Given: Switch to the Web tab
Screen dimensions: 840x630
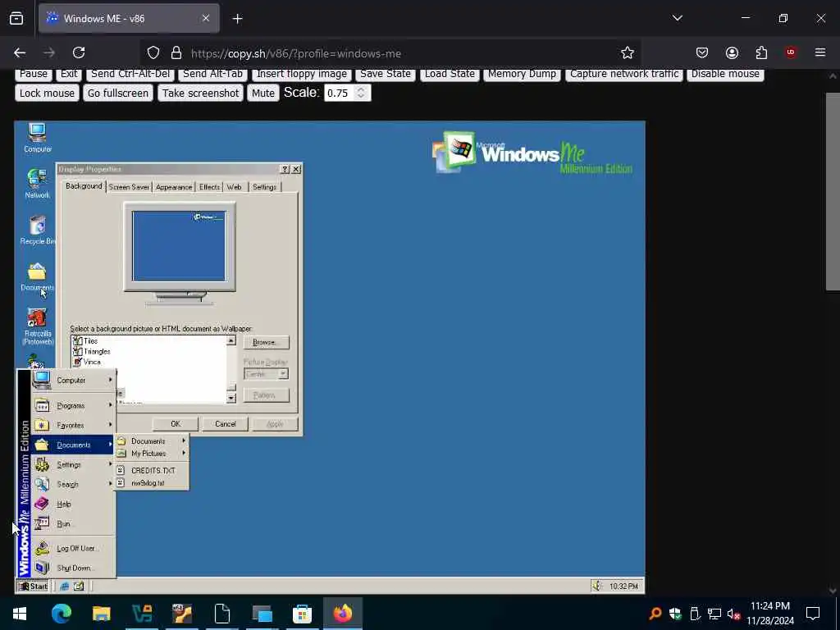Looking at the screenshot, I should 234,187.
